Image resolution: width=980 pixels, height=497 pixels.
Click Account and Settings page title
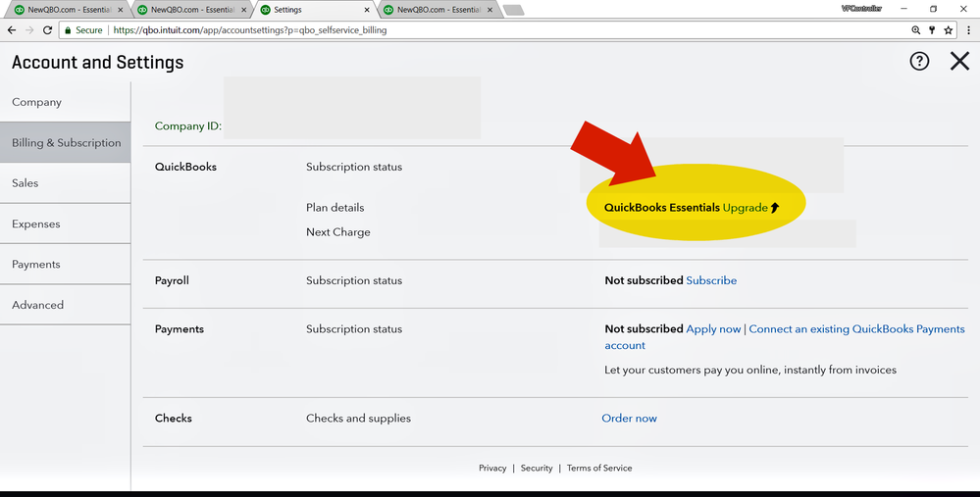[x=97, y=62]
